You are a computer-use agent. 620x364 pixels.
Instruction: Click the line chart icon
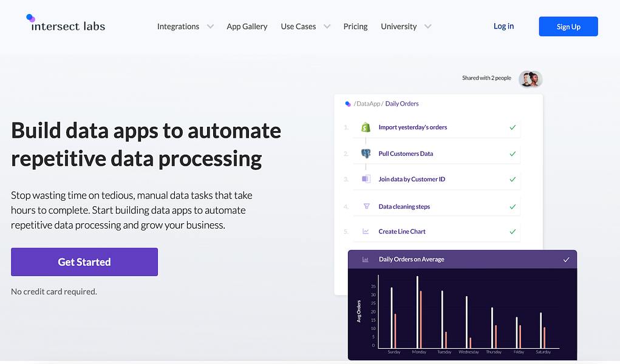(366, 231)
